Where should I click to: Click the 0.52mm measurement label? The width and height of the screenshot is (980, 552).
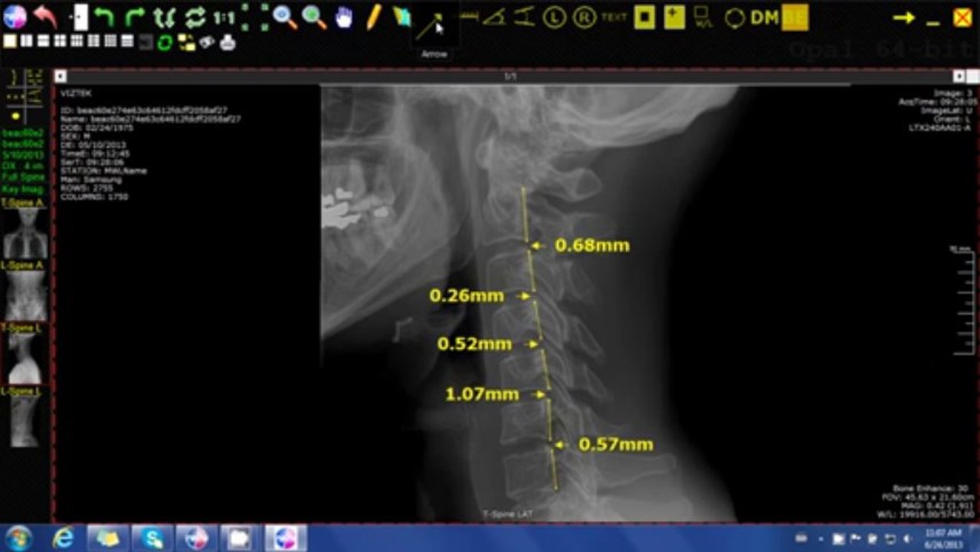474,344
